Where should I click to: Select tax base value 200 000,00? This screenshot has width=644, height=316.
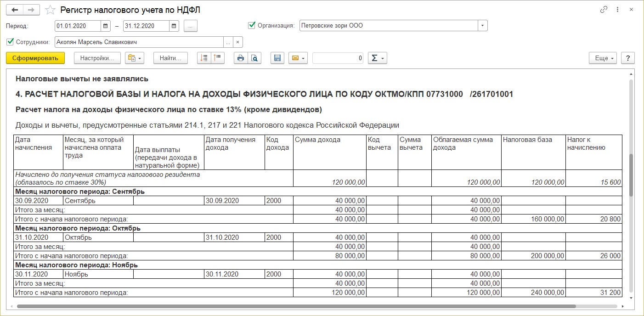pos(533,256)
